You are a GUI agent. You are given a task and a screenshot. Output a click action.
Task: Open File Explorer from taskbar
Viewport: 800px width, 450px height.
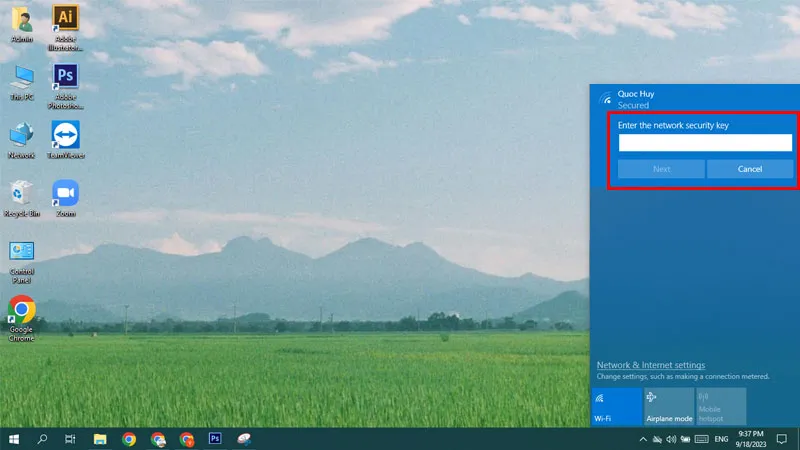(100, 439)
